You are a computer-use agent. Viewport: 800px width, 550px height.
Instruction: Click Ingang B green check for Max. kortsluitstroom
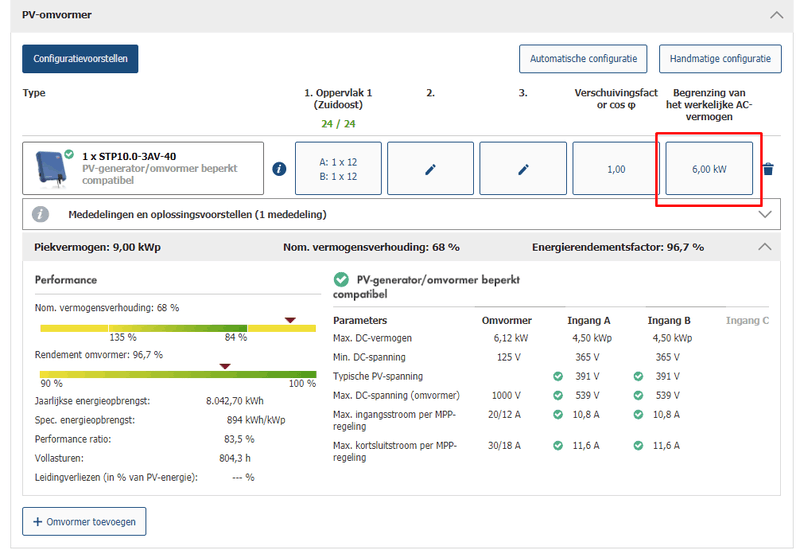point(638,445)
